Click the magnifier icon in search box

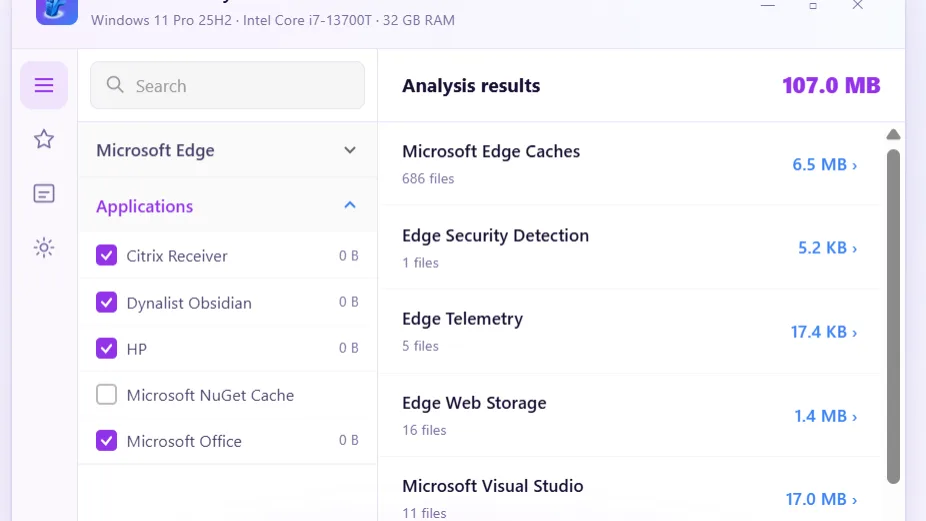click(115, 85)
